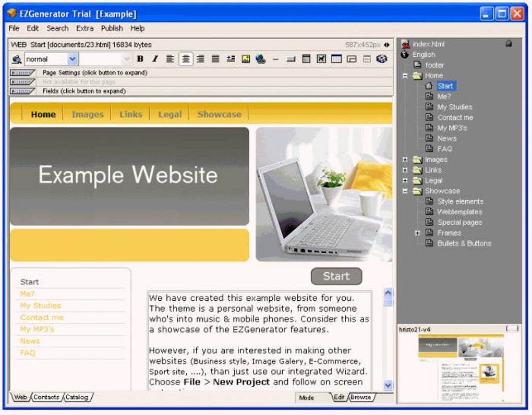This screenshot has width=532, height=415.
Task: Open the Help menu
Action: point(137,29)
